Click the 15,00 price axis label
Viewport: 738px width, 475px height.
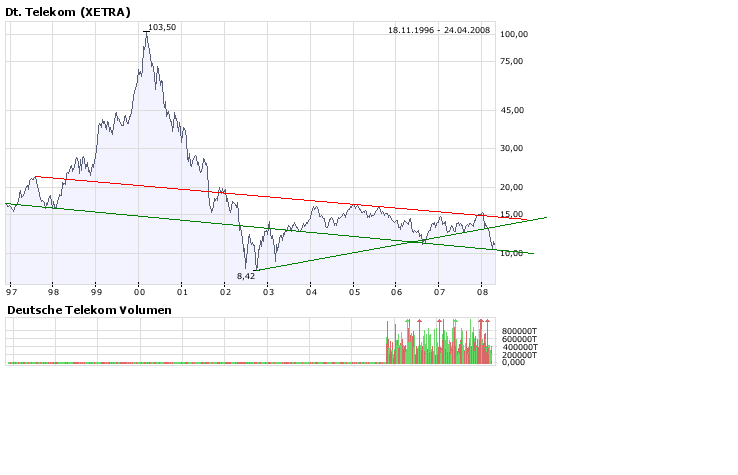[512, 215]
